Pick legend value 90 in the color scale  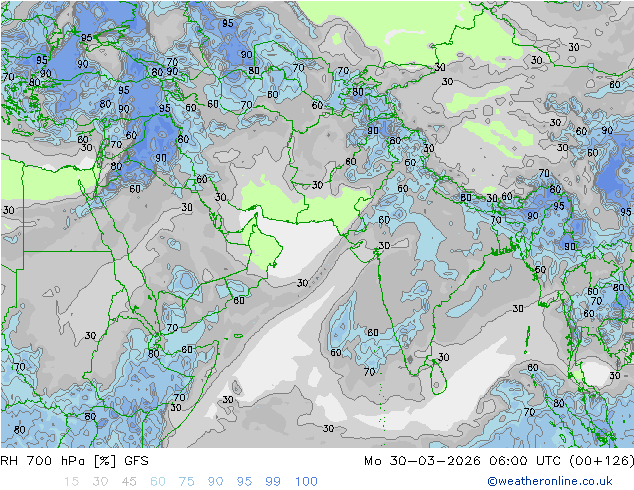(x=216, y=481)
